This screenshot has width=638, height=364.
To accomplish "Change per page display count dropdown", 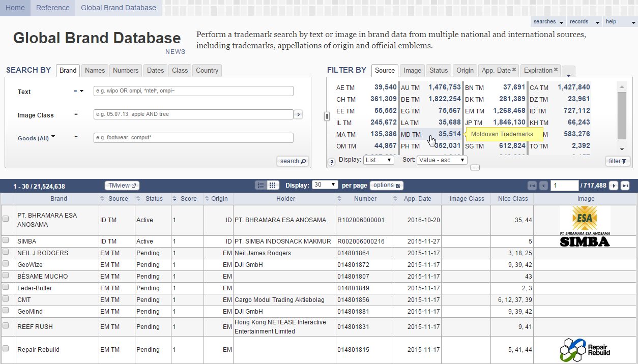I will [x=325, y=185].
